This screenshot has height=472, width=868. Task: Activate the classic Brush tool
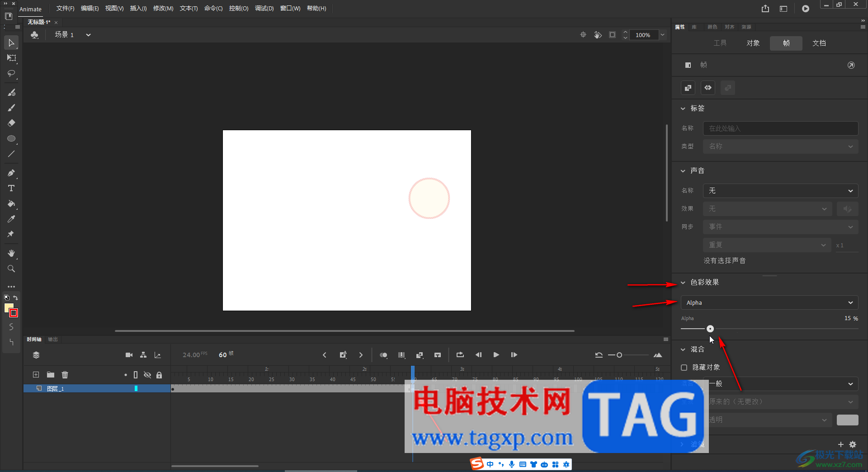click(x=11, y=108)
